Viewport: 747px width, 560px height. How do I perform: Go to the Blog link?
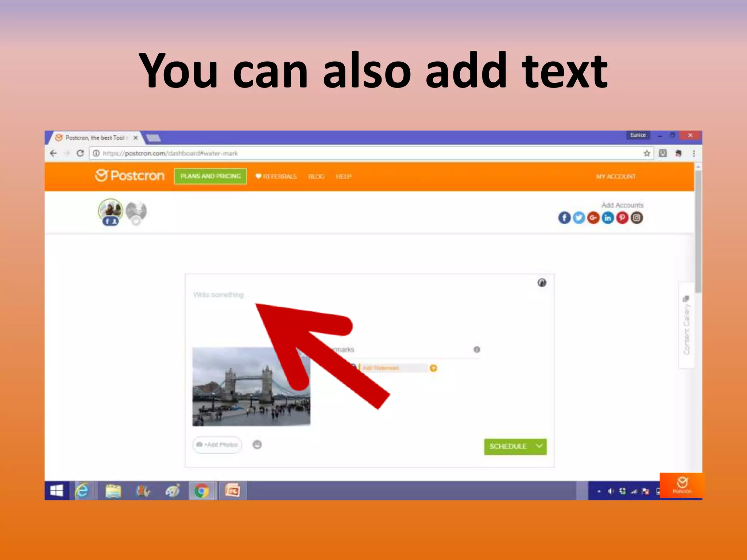(x=316, y=176)
